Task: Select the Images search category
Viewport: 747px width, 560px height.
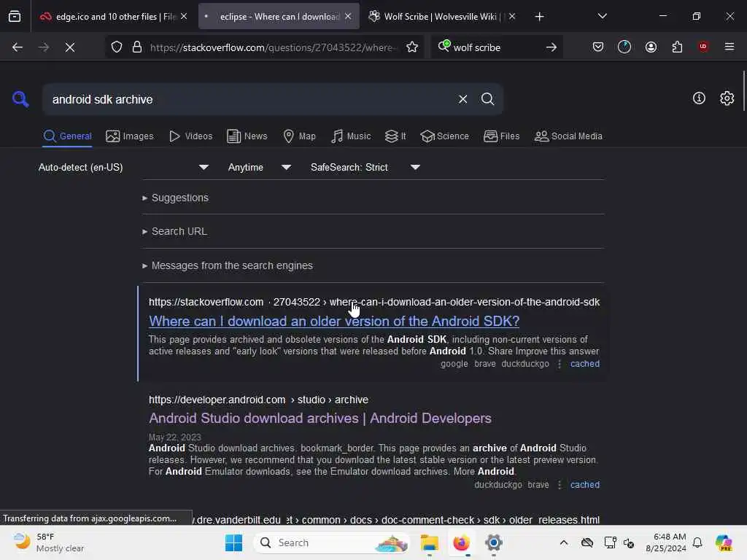Action: [x=130, y=136]
